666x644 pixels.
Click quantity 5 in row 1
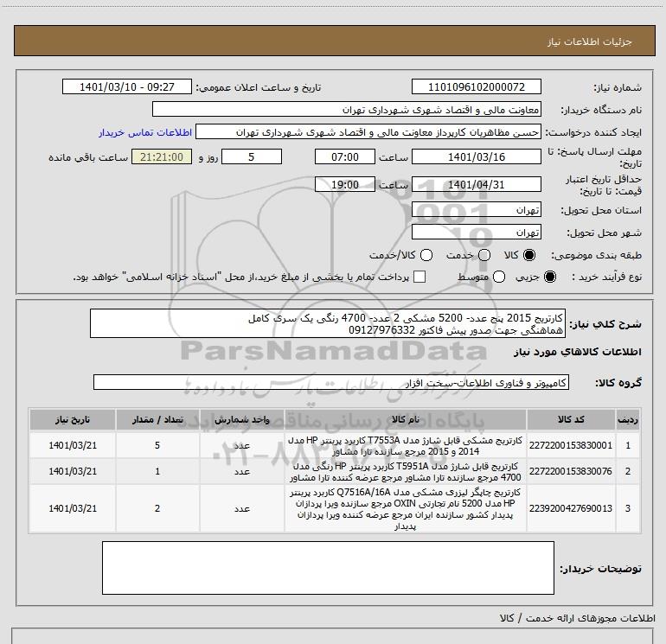coord(157,445)
